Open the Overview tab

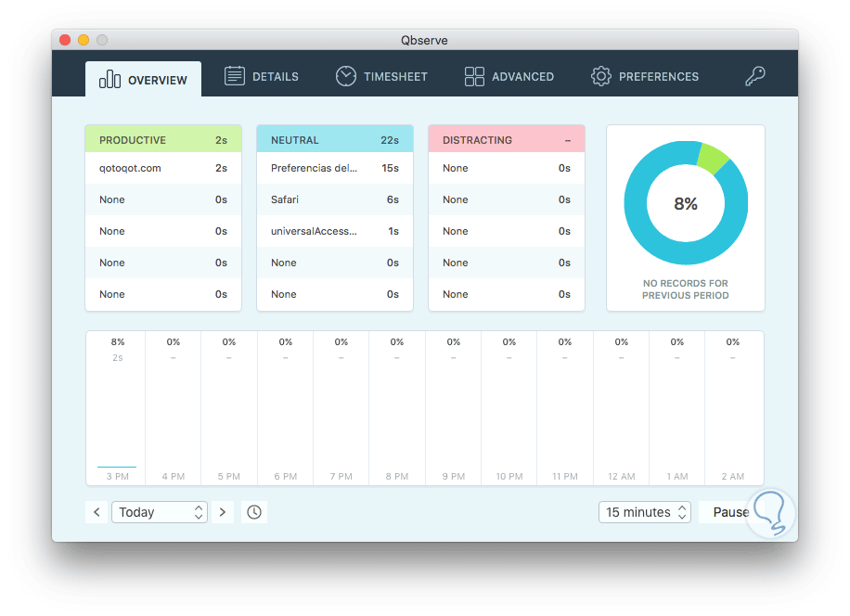click(x=143, y=79)
